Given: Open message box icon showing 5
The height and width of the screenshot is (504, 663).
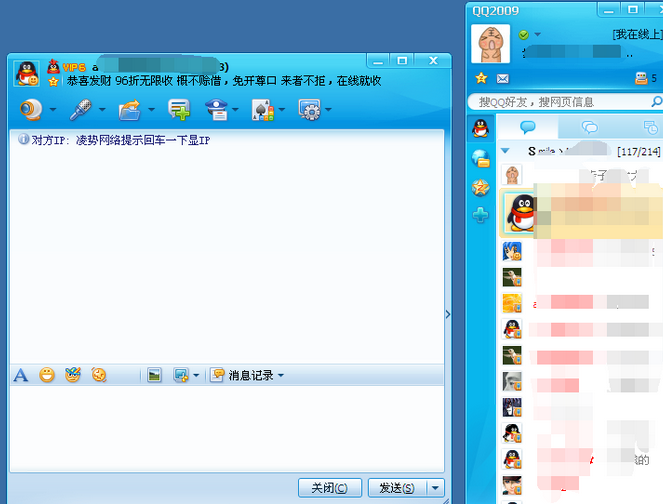Looking at the screenshot, I should pos(646,78).
